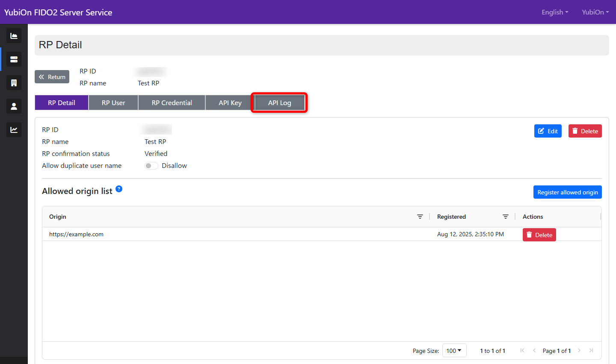This screenshot has height=364, width=616.
Task: Delete the https://example.com origin row
Action: (x=539, y=235)
